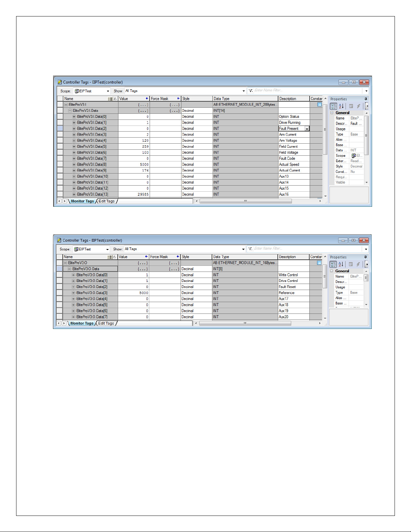Screen dimensions: 411x532
Task: Click the filter funnel icon in EliteProV3:O window
Action: 250,249
